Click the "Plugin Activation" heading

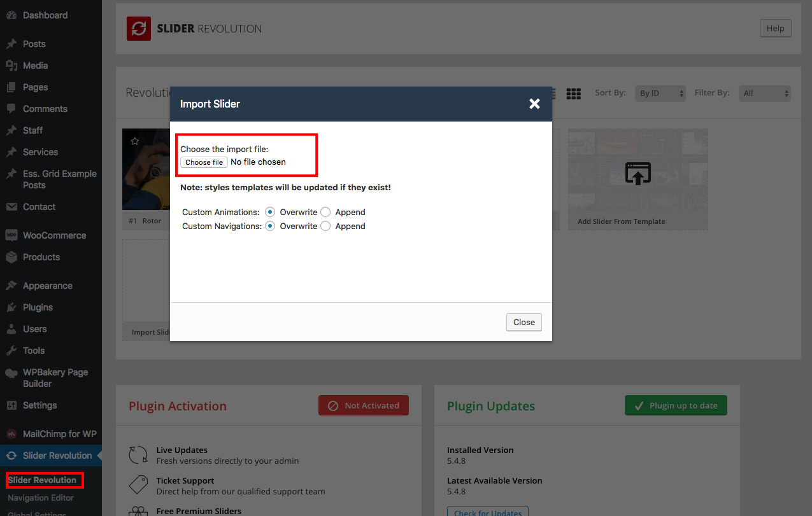tap(178, 406)
